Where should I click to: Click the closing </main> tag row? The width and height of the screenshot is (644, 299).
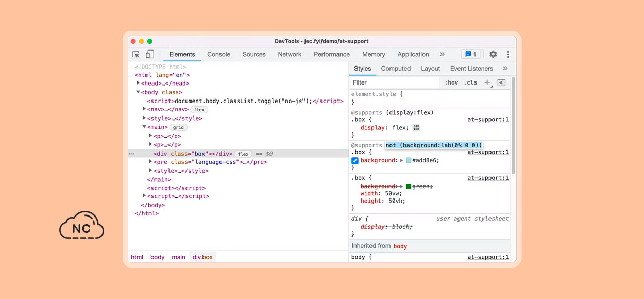[159, 179]
